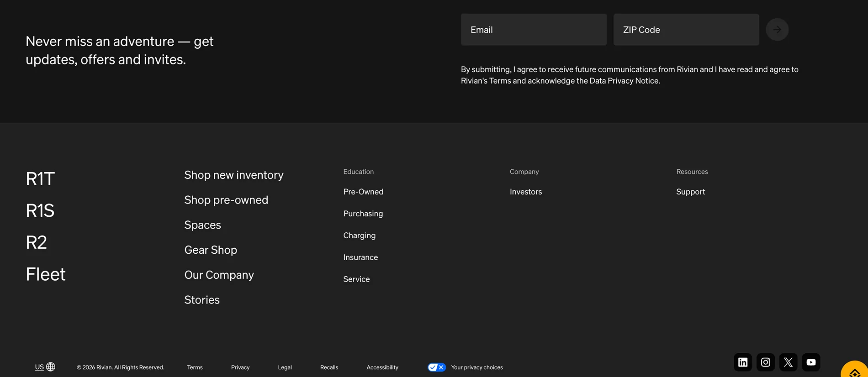Open the footer Recalls link

(329, 367)
